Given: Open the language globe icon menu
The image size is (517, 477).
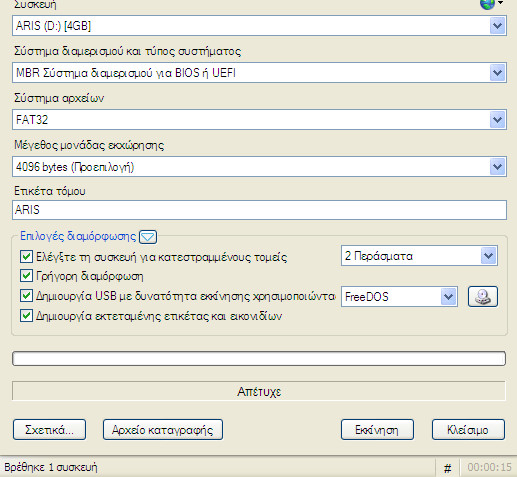Looking at the screenshot, I should tap(491, 4).
